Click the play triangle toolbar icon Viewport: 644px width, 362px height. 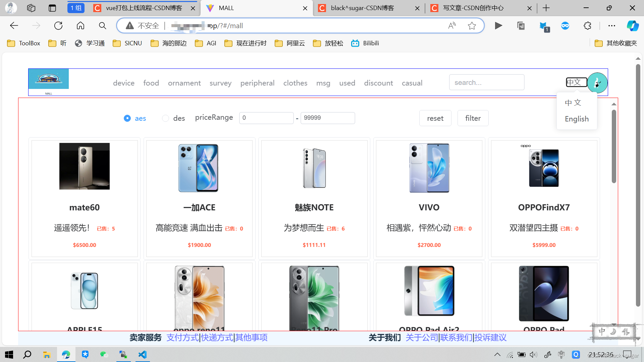point(498,25)
